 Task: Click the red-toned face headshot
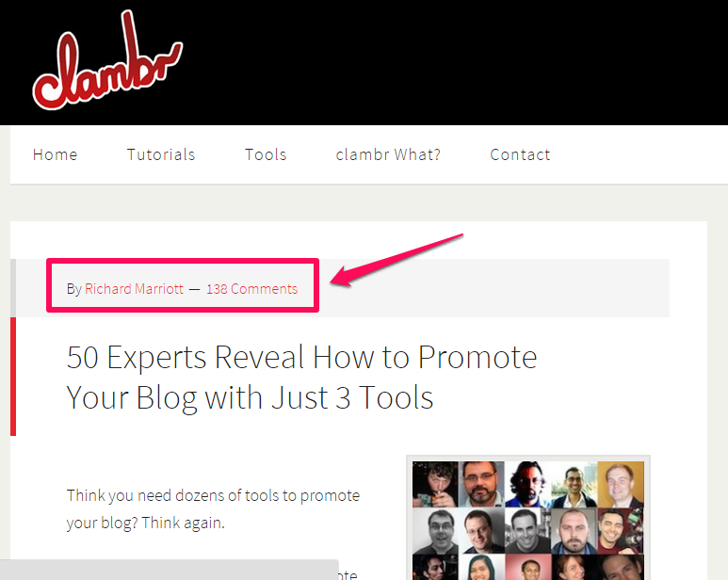coord(527,484)
